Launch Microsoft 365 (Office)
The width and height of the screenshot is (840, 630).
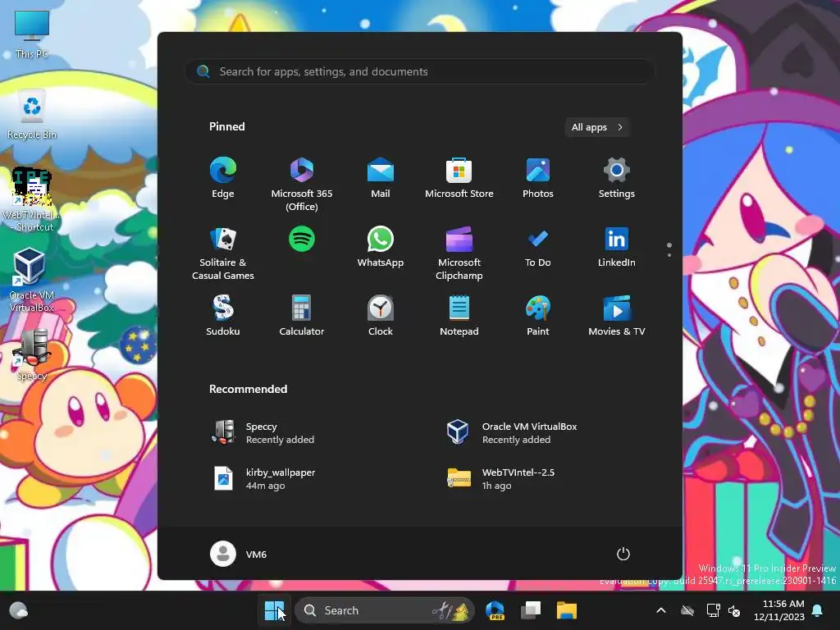302,185
